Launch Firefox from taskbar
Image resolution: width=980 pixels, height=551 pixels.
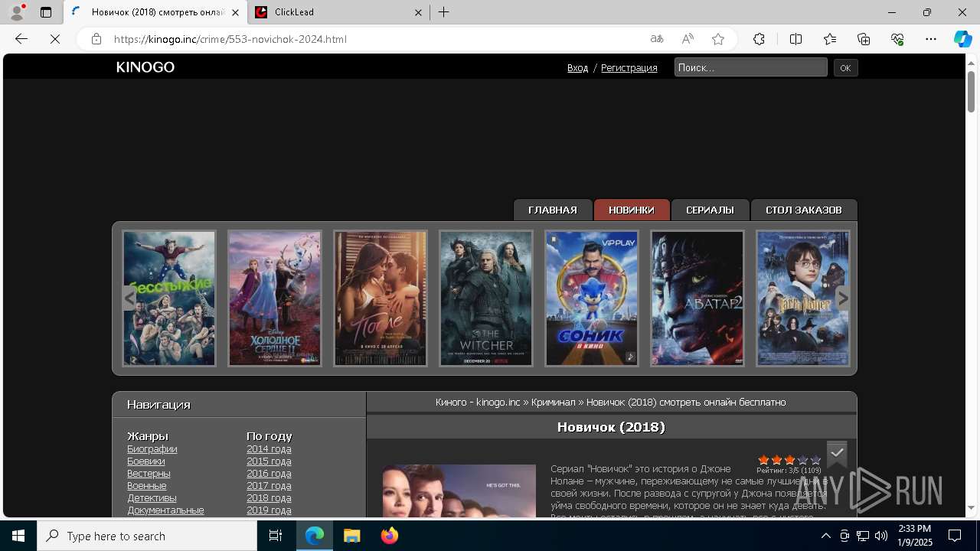click(390, 536)
